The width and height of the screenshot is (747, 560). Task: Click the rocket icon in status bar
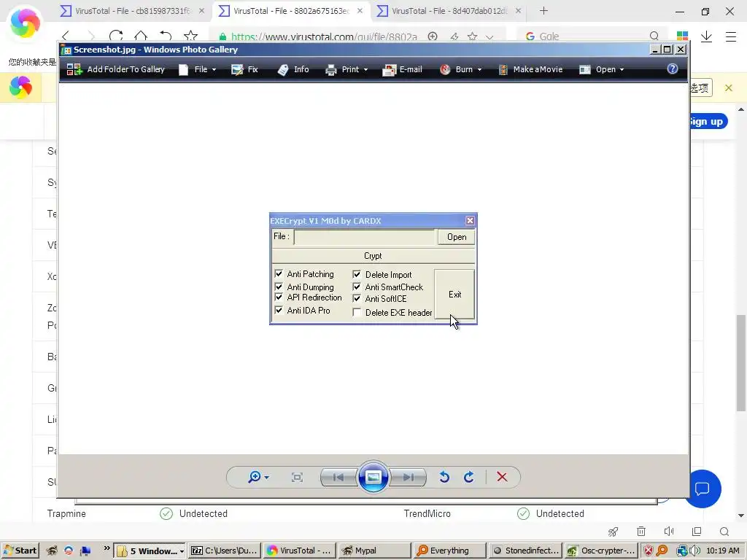pos(613,532)
